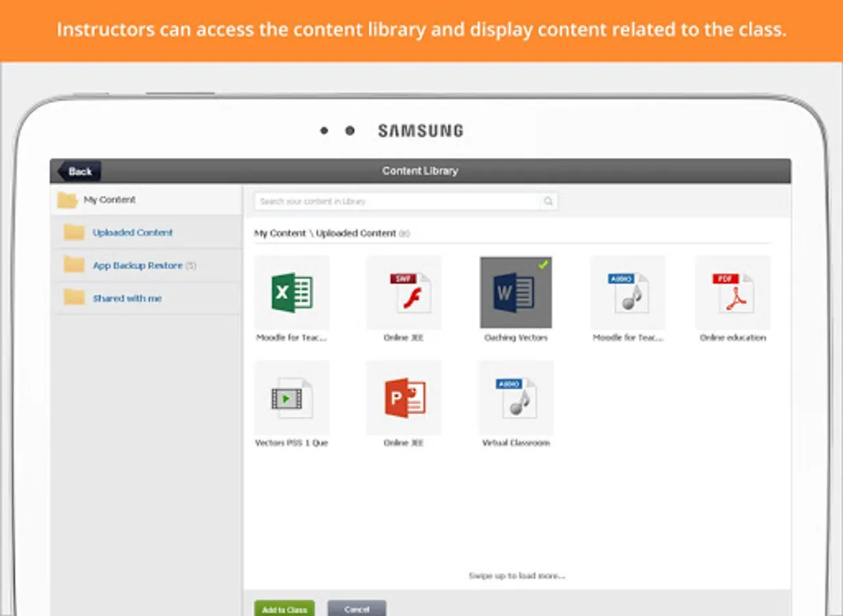
Task: Open the My Content folder
Action: coord(146,200)
